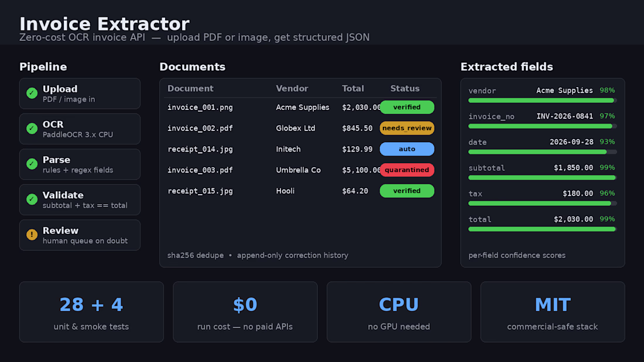Select the verified badge for receipt_015.jpg
Image resolution: width=644 pixels, height=362 pixels.
pos(407,191)
